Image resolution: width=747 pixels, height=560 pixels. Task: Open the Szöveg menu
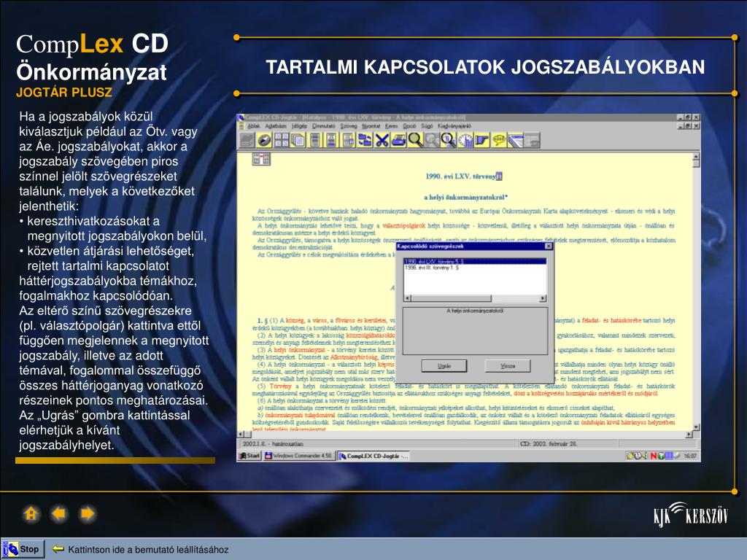coord(348,125)
